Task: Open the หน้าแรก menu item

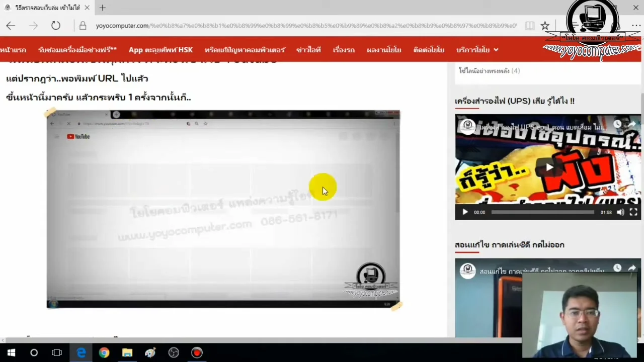Action: point(13,50)
